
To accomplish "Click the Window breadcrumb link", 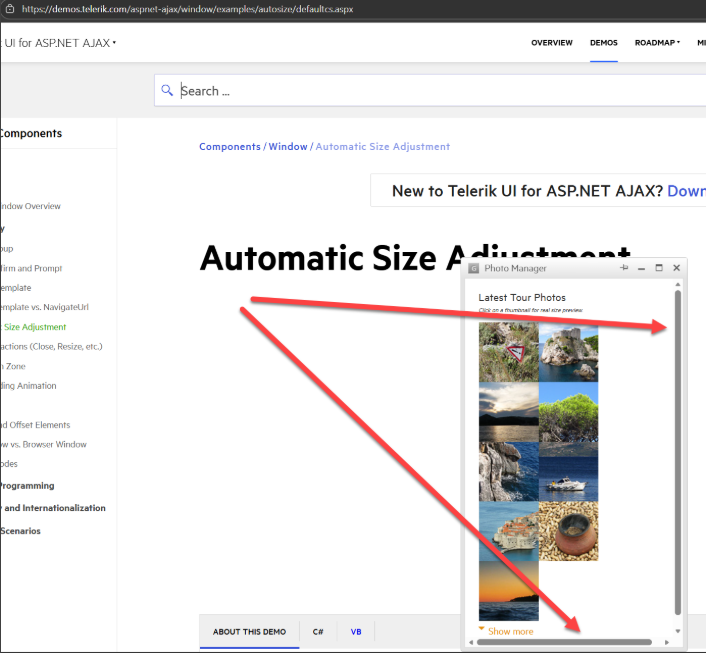I will click(x=288, y=147).
